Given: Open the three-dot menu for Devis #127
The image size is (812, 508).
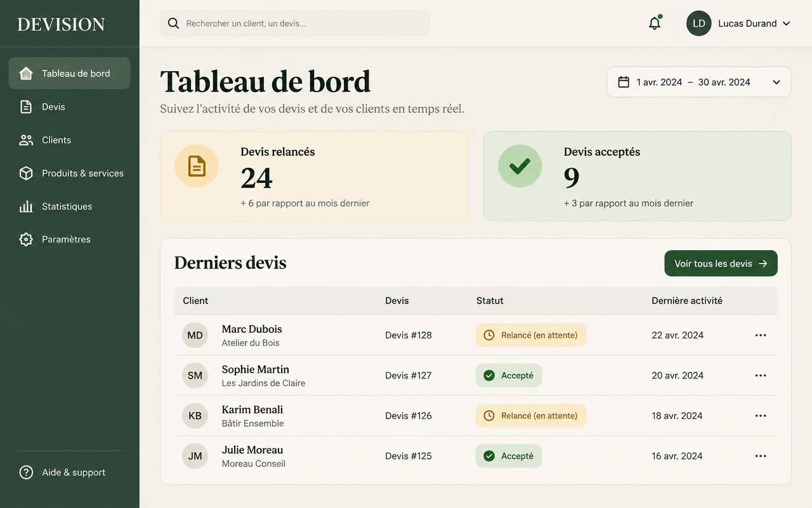Looking at the screenshot, I should 761,375.
